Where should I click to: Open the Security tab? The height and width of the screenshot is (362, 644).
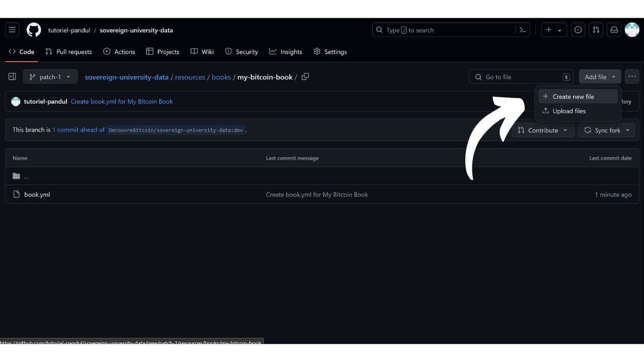[x=242, y=52]
